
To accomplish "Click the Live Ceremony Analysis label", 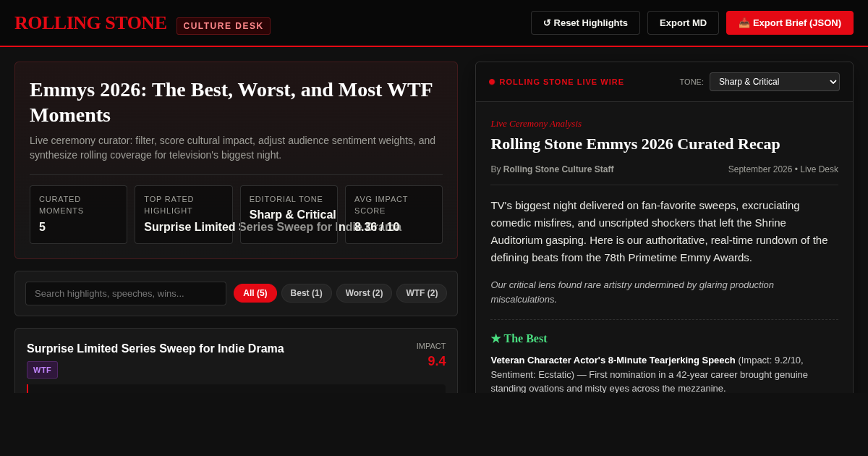I will point(536,124).
